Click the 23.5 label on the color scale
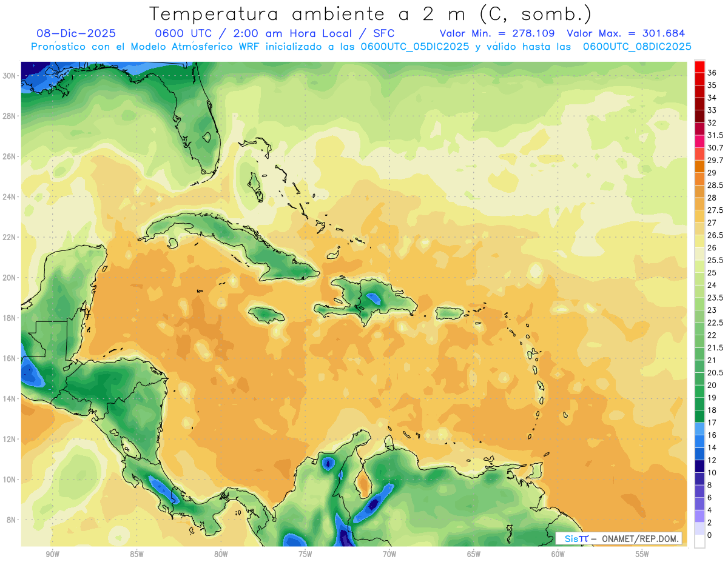This screenshot has height=562, width=728. pos(715,298)
